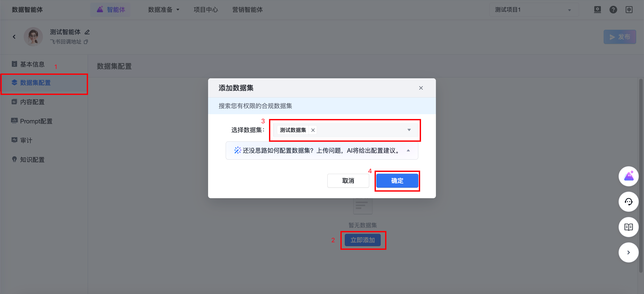This screenshot has width=644, height=294.
Task: Close the 添加数据集 dialog
Action: click(x=421, y=88)
